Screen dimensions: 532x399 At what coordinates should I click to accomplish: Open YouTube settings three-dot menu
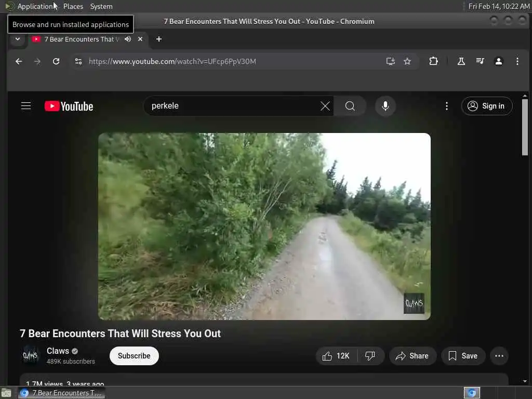click(x=446, y=106)
